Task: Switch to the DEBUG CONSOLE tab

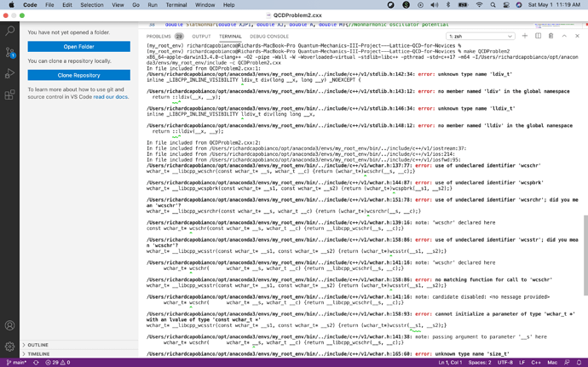Action: coord(269,37)
